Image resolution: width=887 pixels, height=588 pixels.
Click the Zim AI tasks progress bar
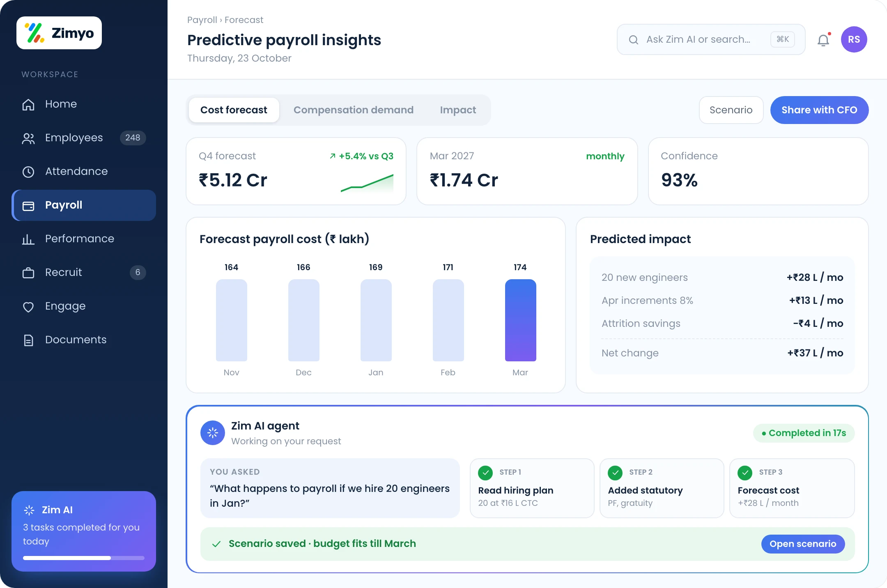84,558
